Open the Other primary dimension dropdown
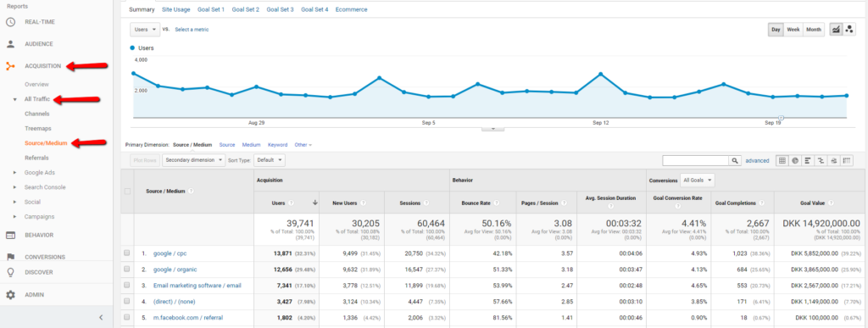868x328 pixels. (x=303, y=145)
